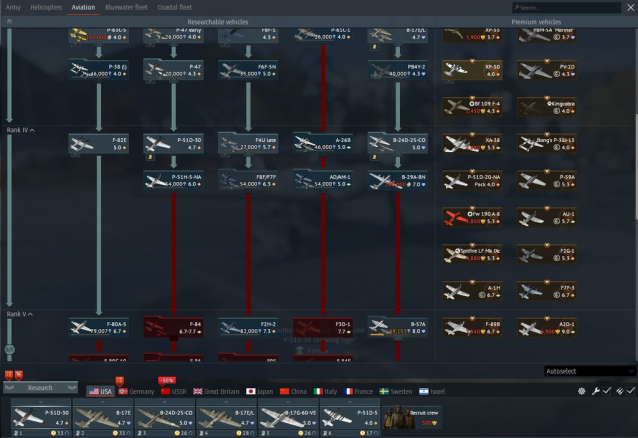Select the F-82E aircraft in research tree

(x=99, y=145)
